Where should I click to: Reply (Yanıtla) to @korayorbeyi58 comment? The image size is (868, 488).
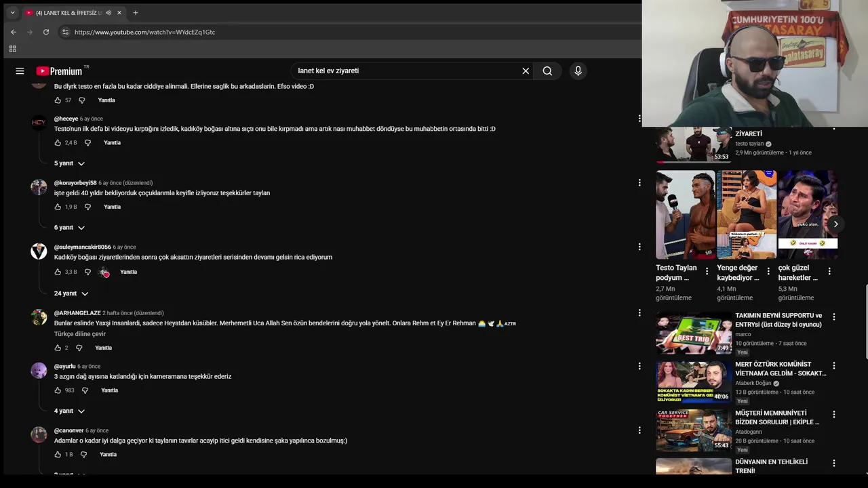112,207
